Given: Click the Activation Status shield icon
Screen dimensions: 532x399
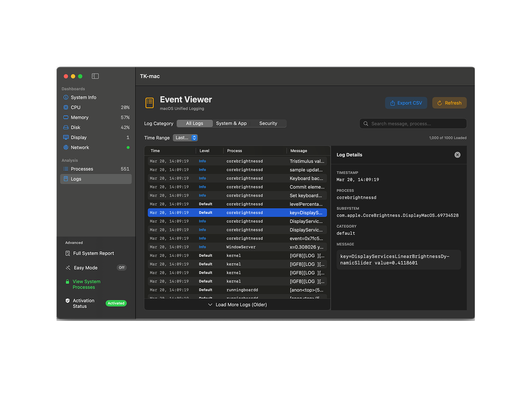Looking at the screenshot, I should click(67, 301).
